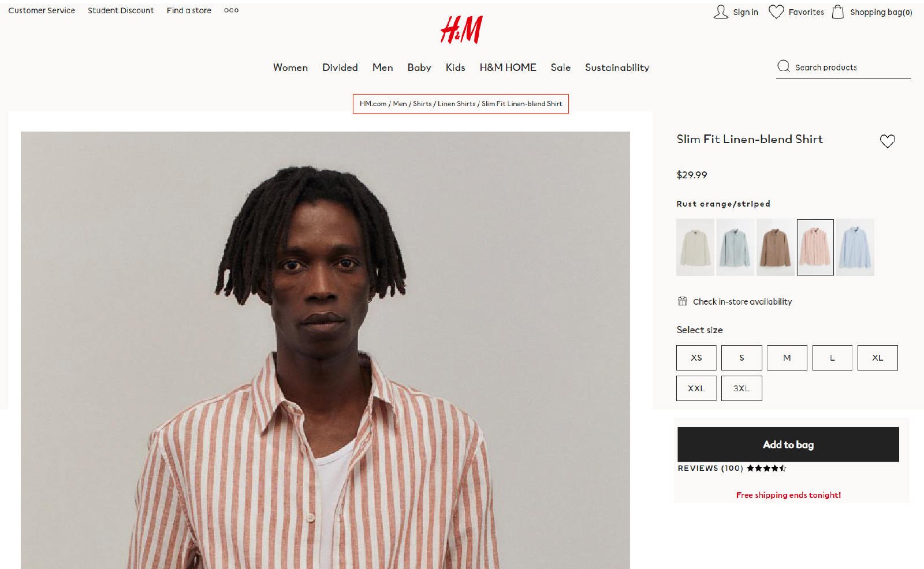Click the Search products field
This screenshot has width=924, height=569.
pos(844,68)
